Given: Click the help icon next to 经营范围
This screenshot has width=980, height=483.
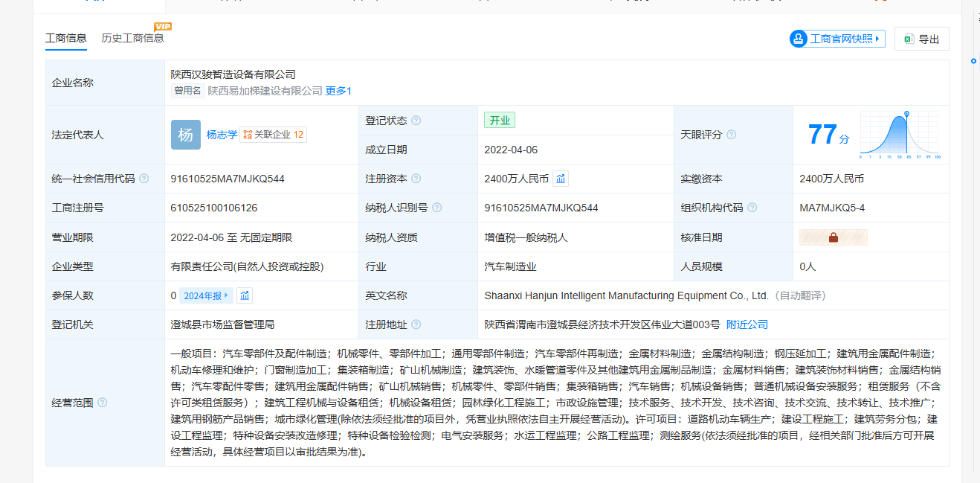Looking at the screenshot, I should click(x=103, y=403).
